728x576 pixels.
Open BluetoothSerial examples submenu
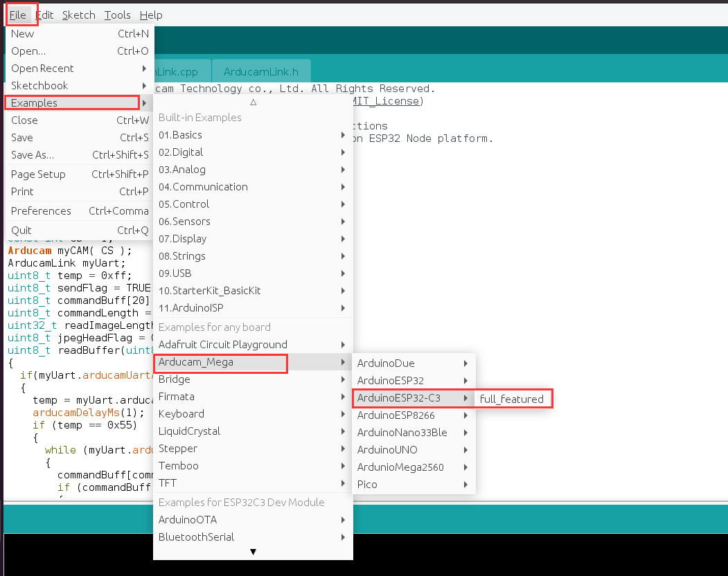(x=253, y=537)
